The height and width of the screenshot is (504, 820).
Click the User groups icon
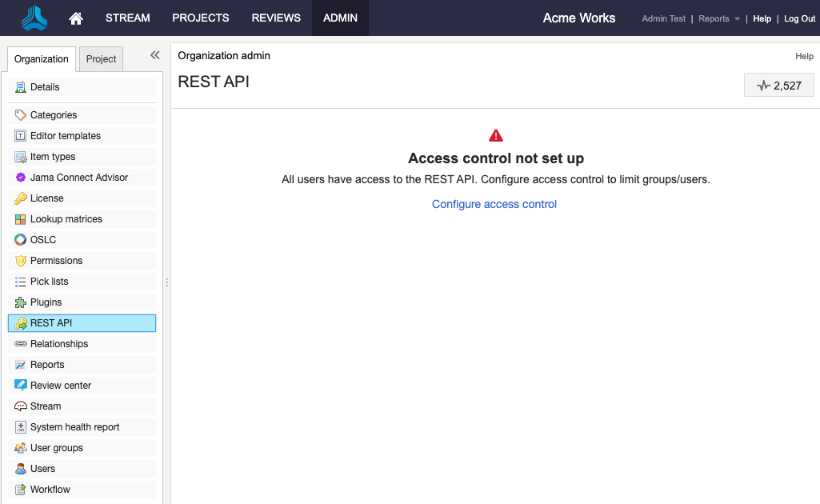point(20,448)
